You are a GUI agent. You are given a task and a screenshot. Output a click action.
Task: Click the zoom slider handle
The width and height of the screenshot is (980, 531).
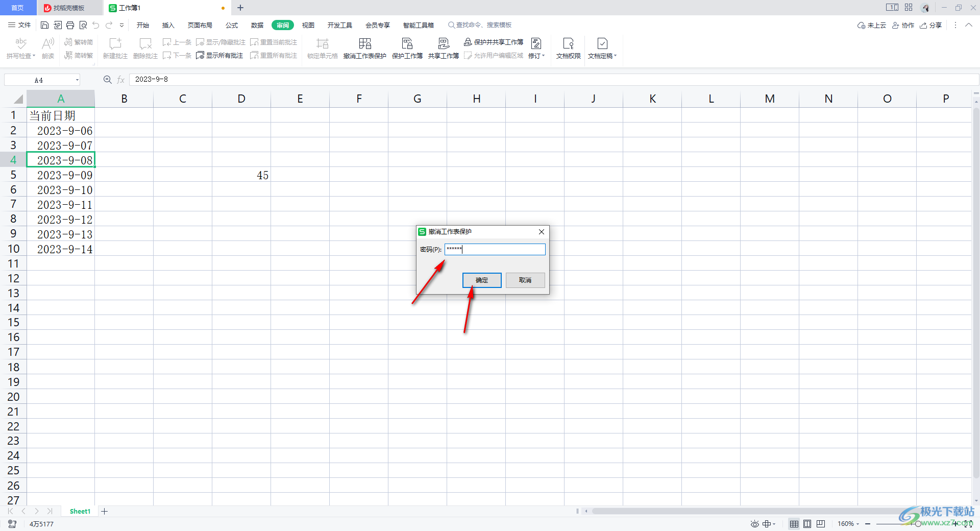(918, 524)
